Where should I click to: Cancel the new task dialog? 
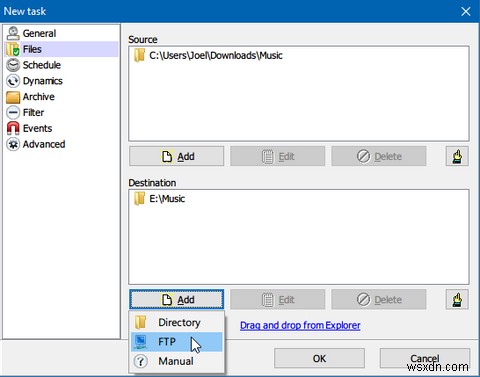[425, 358]
